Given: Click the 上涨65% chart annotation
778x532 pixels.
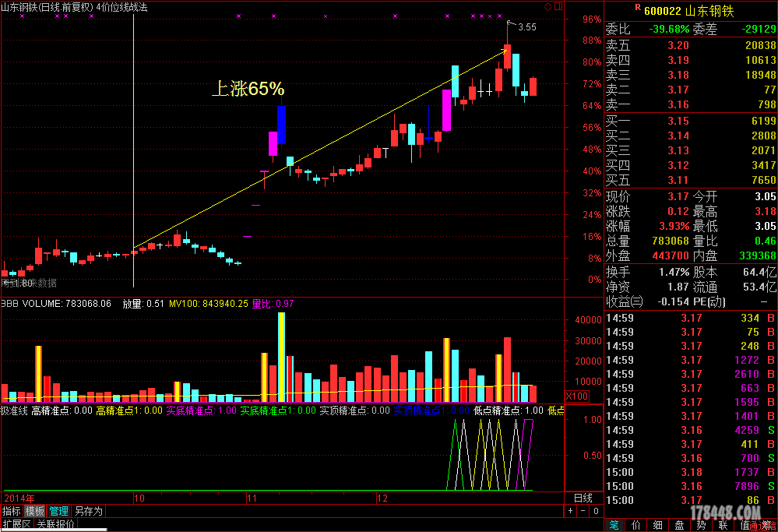Looking at the screenshot, I should pos(248,90).
